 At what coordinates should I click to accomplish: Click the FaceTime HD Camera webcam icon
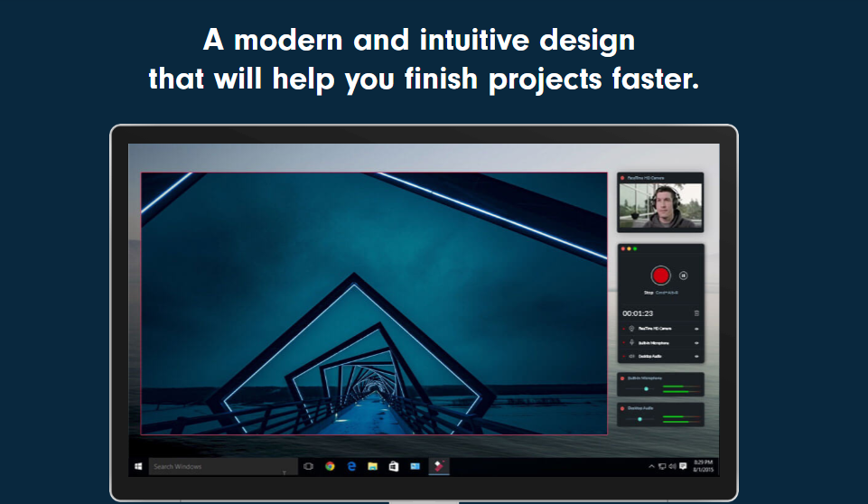[631, 329]
